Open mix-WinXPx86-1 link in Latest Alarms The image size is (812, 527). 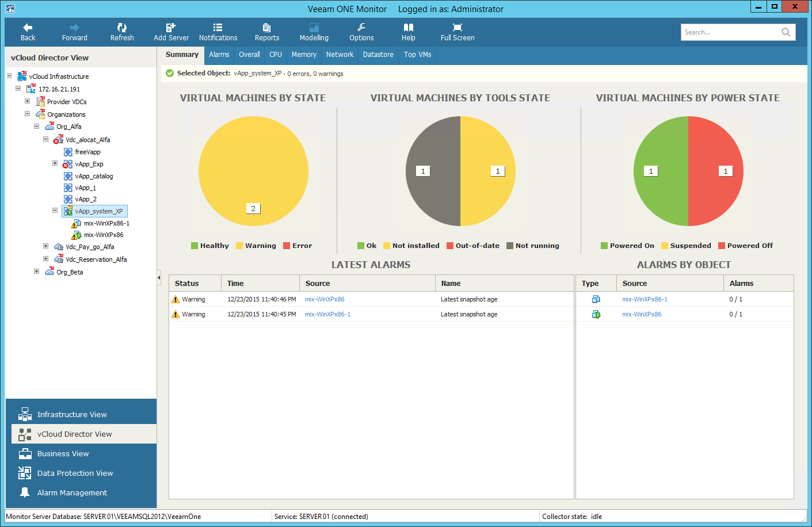coord(327,314)
